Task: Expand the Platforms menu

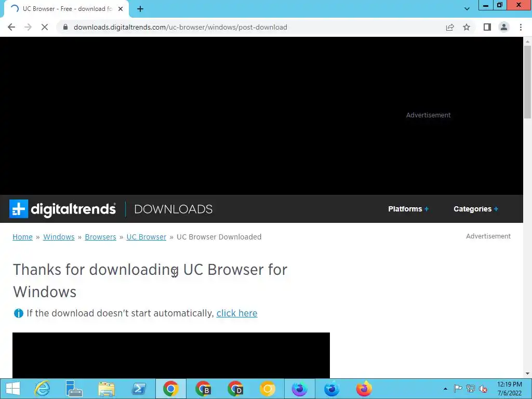Action: point(408,209)
